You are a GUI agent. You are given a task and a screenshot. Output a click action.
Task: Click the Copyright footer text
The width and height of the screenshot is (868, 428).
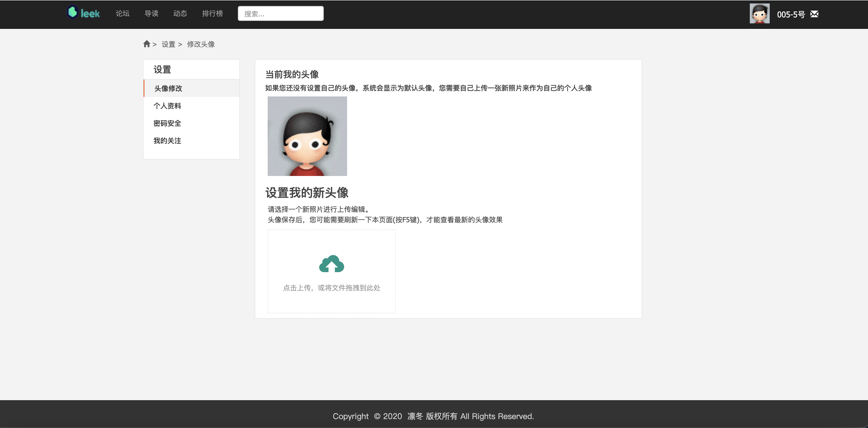click(x=433, y=417)
